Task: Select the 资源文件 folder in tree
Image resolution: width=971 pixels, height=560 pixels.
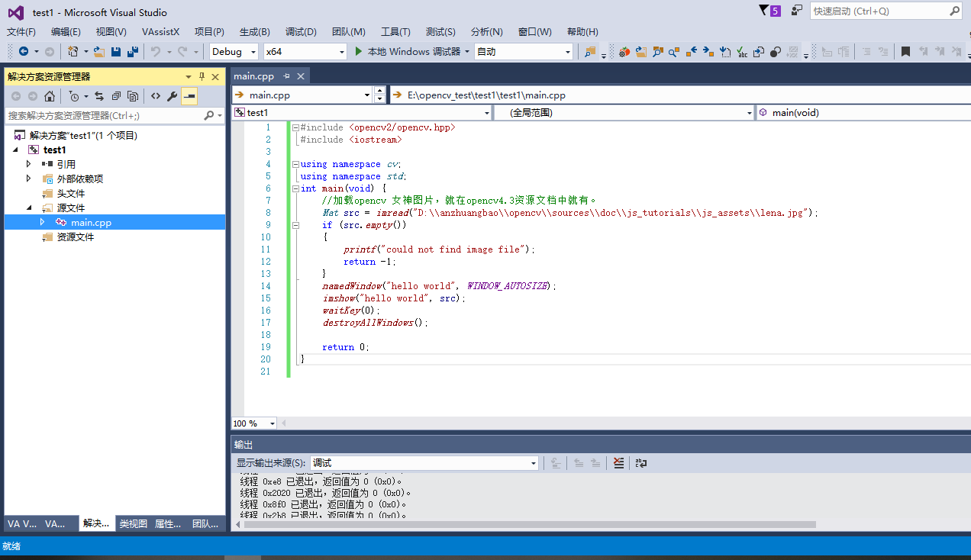Action: [x=75, y=237]
